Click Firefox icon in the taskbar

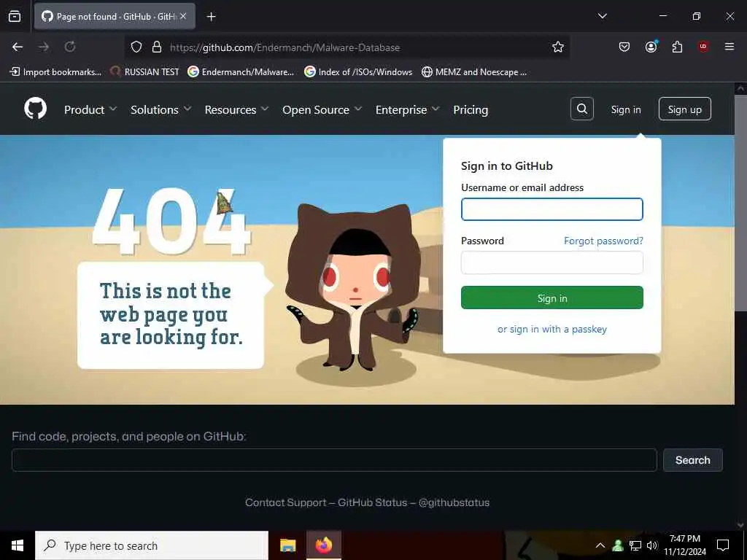click(323, 545)
